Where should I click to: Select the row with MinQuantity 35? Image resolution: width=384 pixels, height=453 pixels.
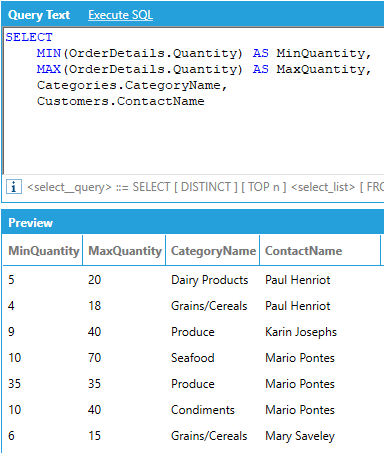click(193, 384)
